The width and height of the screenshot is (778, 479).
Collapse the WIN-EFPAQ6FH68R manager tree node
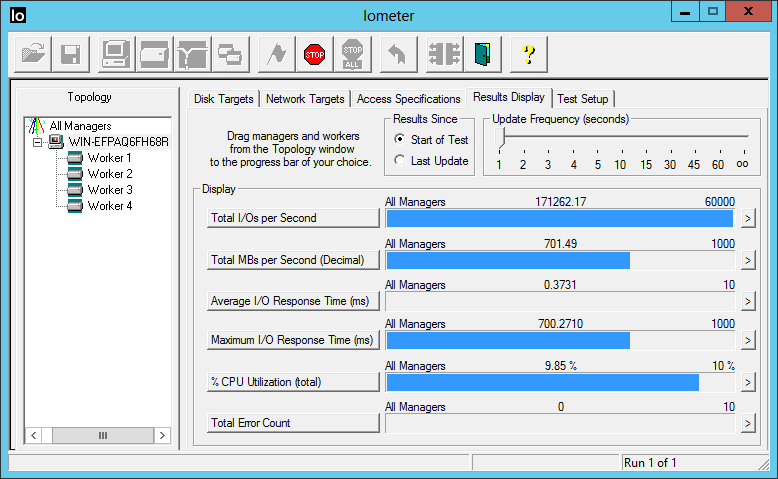tap(38, 142)
